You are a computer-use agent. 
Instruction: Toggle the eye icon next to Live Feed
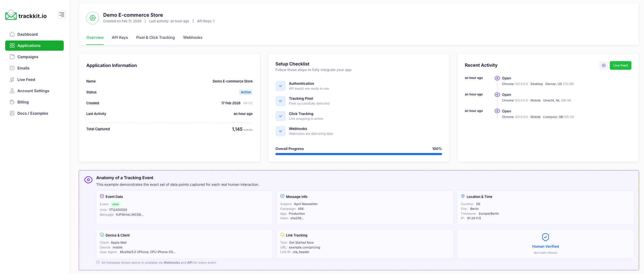click(604, 65)
